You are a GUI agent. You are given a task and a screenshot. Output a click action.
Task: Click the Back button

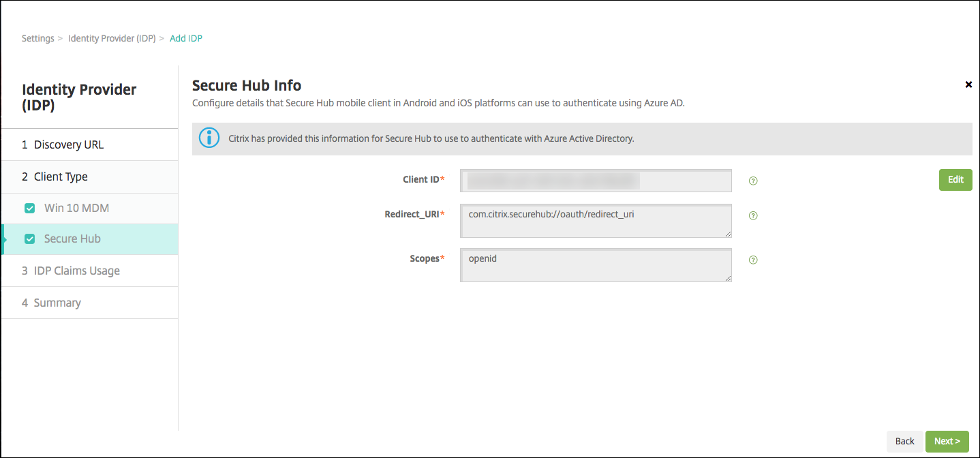(x=904, y=441)
